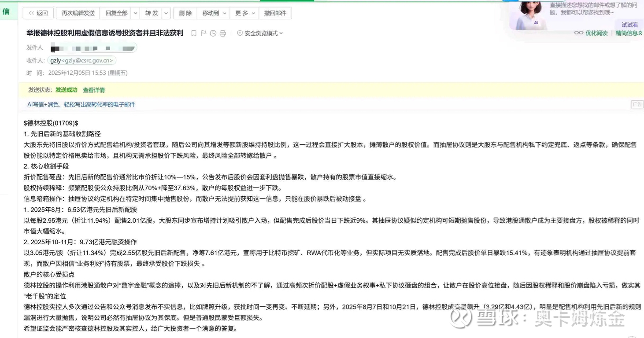
Task: Click the 查看详情 link in send status
Action: click(x=94, y=90)
